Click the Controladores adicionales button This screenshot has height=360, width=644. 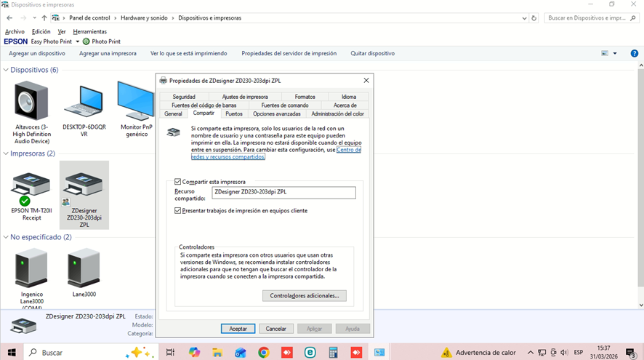[x=304, y=296]
